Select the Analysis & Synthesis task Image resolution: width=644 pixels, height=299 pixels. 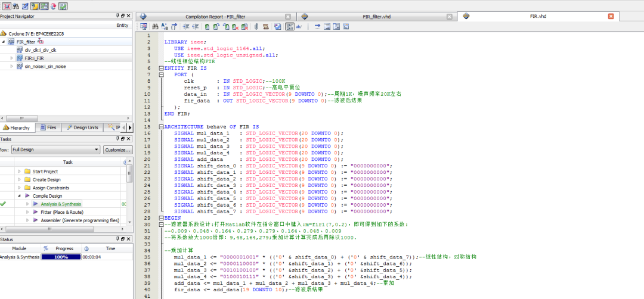(x=61, y=204)
